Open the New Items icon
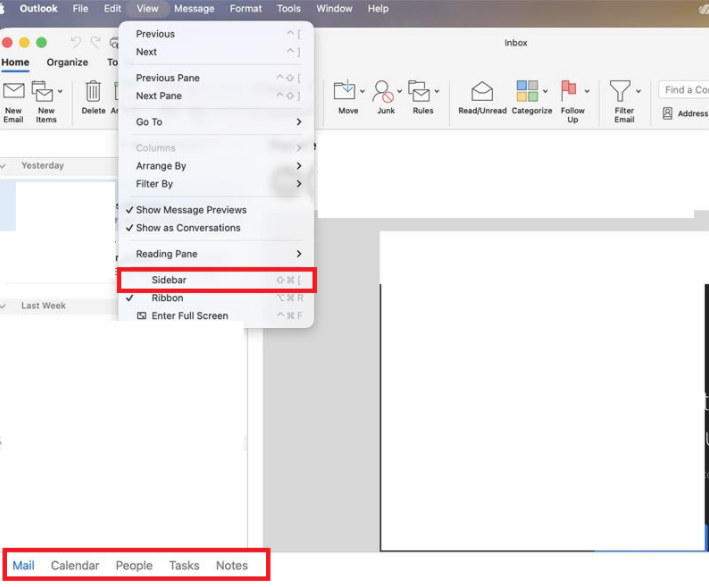709x587 pixels. pyautogui.click(x=42, y=91)
